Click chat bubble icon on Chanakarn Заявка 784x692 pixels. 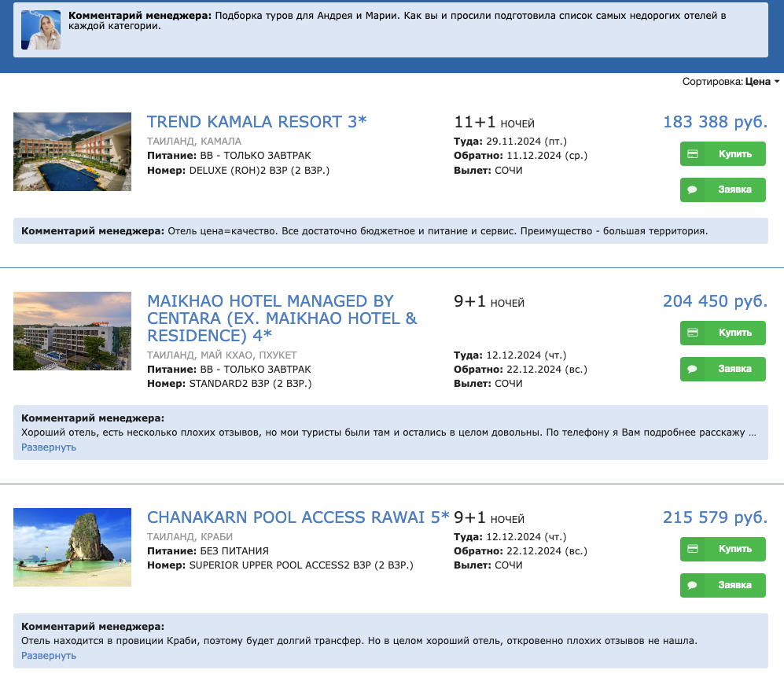tap(693, 585)
